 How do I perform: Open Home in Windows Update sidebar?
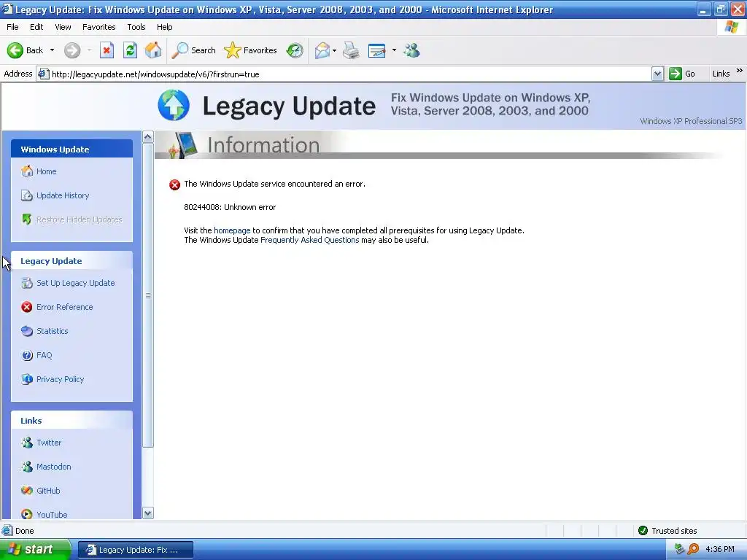point(46,171)
